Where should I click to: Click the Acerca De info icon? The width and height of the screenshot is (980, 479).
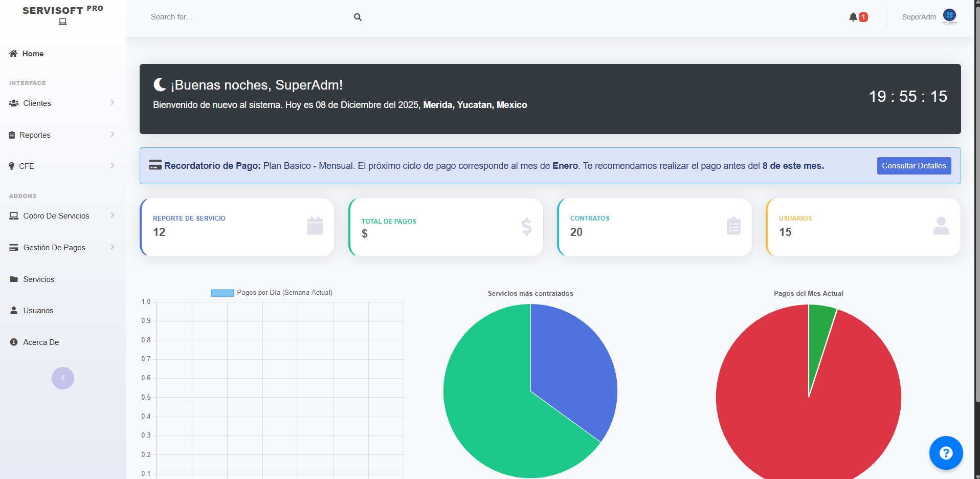point(12,342)
